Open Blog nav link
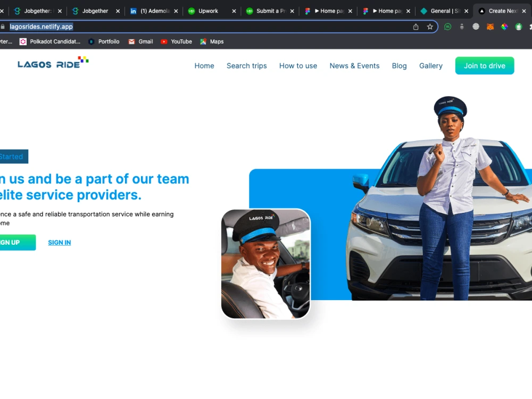This screenshot has height=399, width=532. (x=400, y=66)
